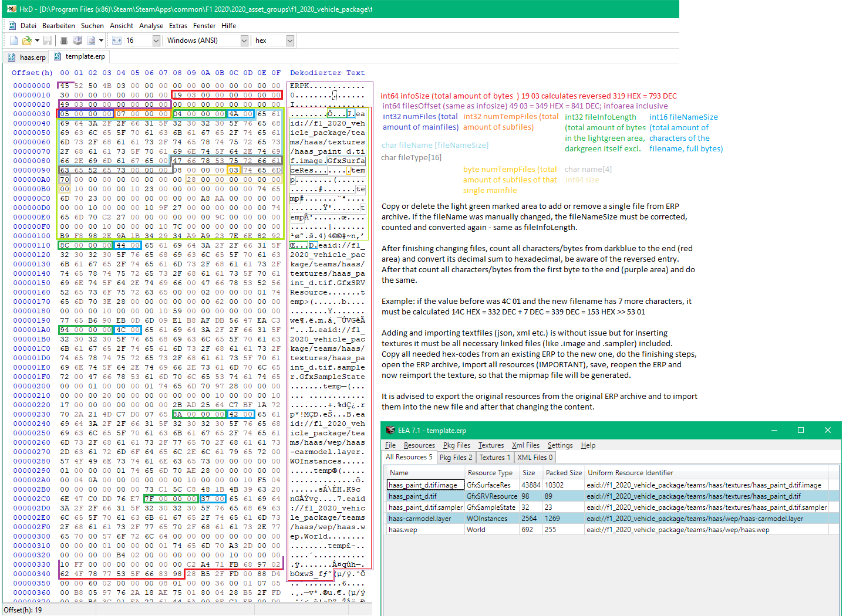Screen dimensions: 846x616
Task: Close the EEA window
Action: 828,430
